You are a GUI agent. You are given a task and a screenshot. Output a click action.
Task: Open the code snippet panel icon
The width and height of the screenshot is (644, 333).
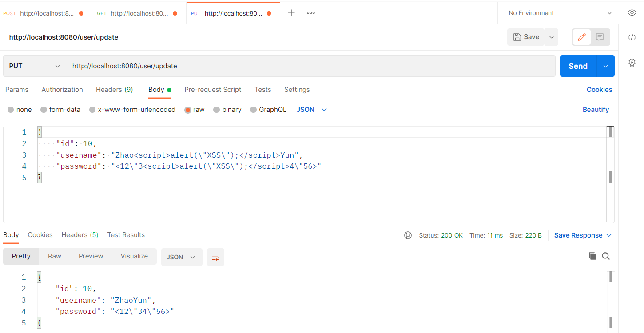(x=632, y=37)
